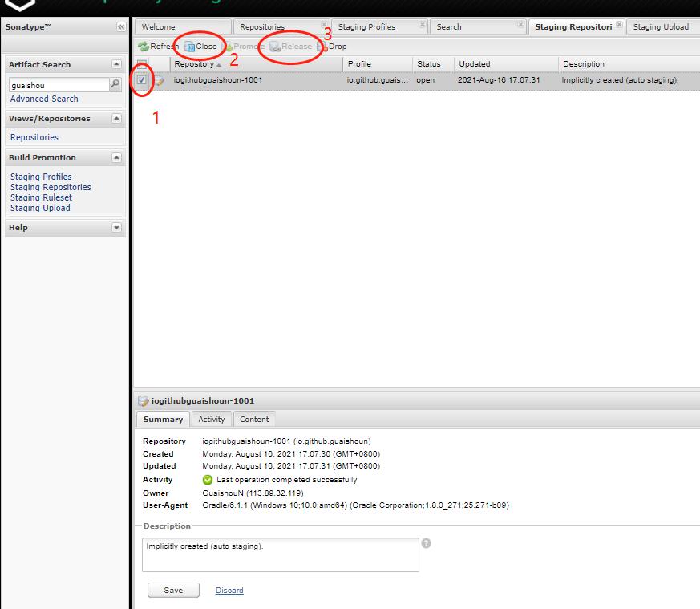
Task: Switch to the Welcome tab
Action: pyautogui.click(x=183, y=26)
